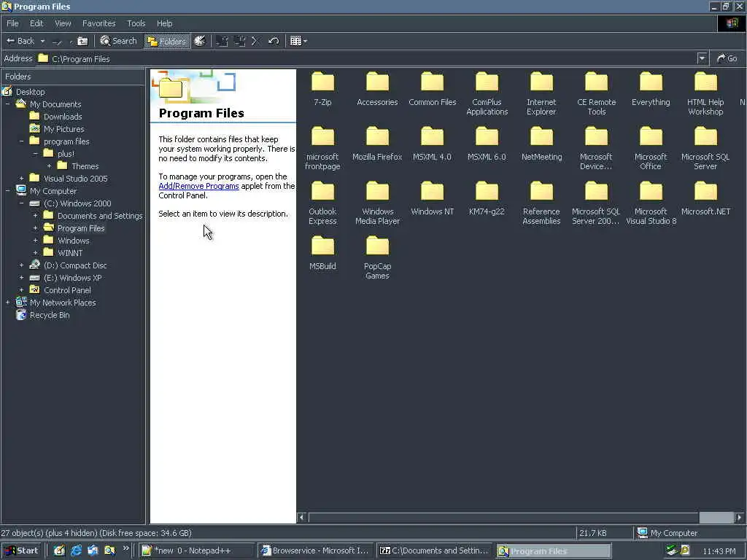Click the Copy To toolbar icon
This screenshot has width=747, height=560.
point(239,41)
